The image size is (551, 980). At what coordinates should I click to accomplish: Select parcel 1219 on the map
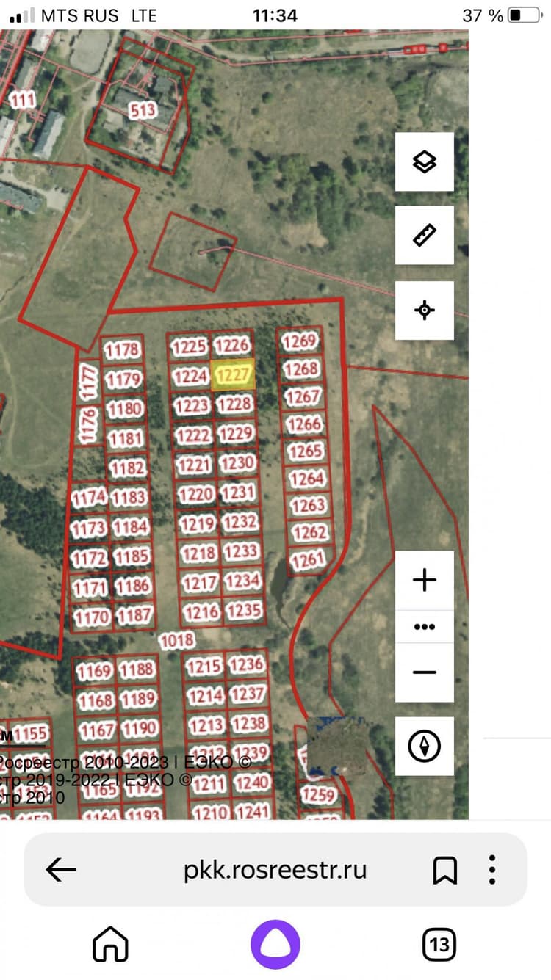(x=198, y=523)
